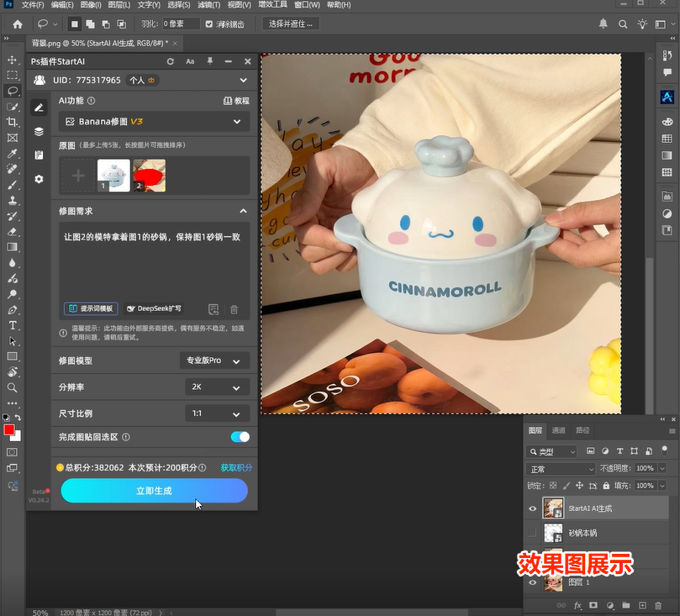Select the Eraser tool
Screen dimensions: 680x616
coord(12,231)
